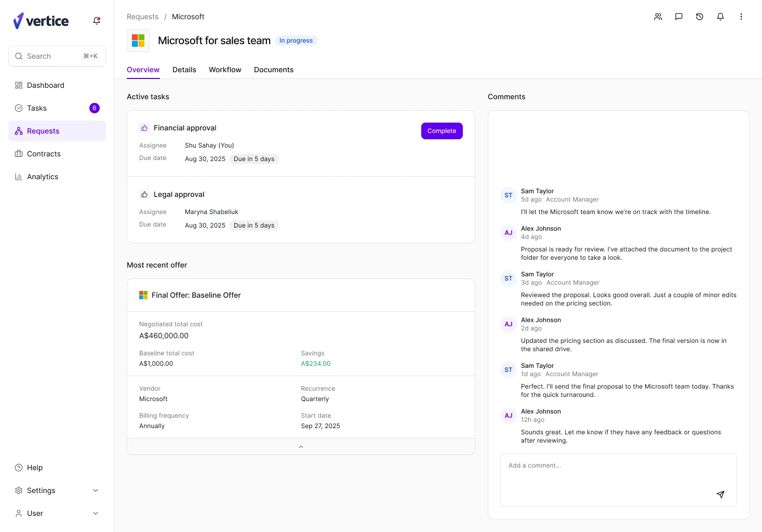
Task: Go to Requests breadcrumb link
Action: tap(143, 17)
